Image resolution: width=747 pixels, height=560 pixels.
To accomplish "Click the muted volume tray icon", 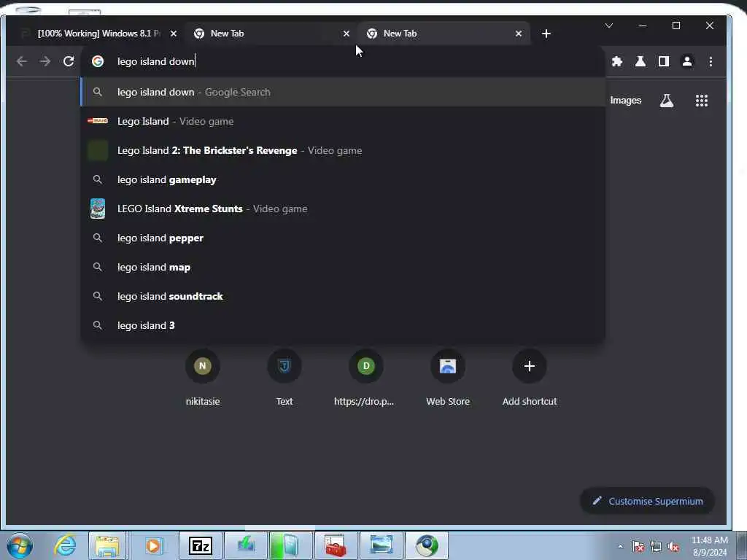I will 673,547.
